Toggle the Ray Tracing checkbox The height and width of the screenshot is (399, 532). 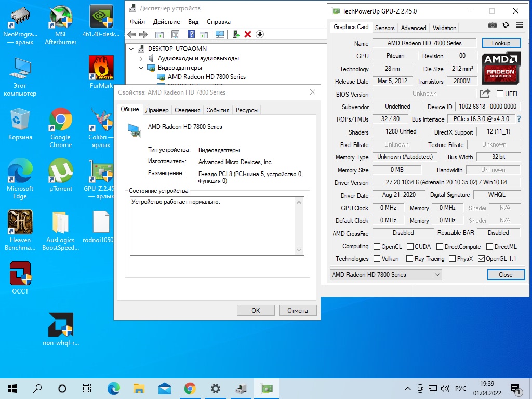409,259
